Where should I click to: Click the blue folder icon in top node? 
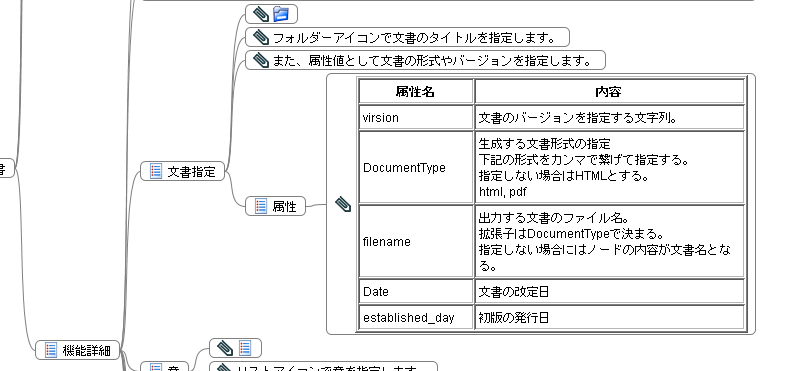click(x=281, y=14)
